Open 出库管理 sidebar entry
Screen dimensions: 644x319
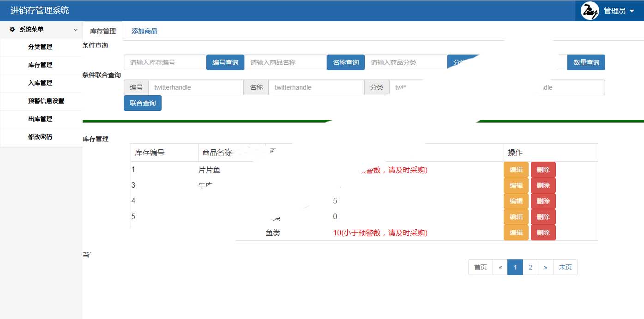point(40,119)
